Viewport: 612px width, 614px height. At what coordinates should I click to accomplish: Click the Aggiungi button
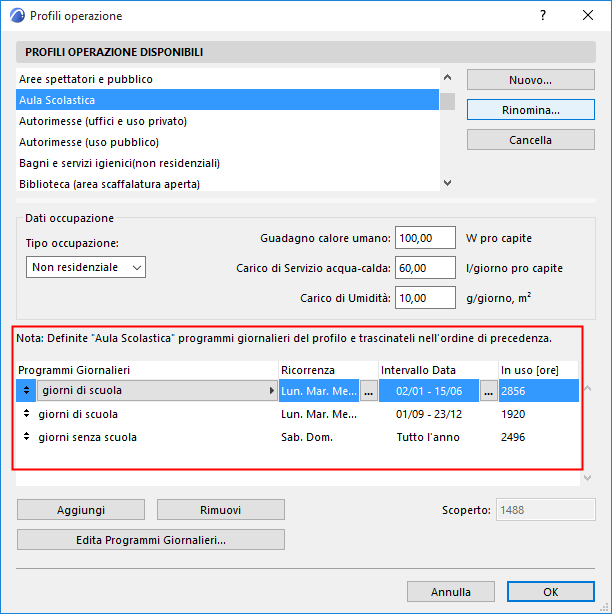point(81,510)
